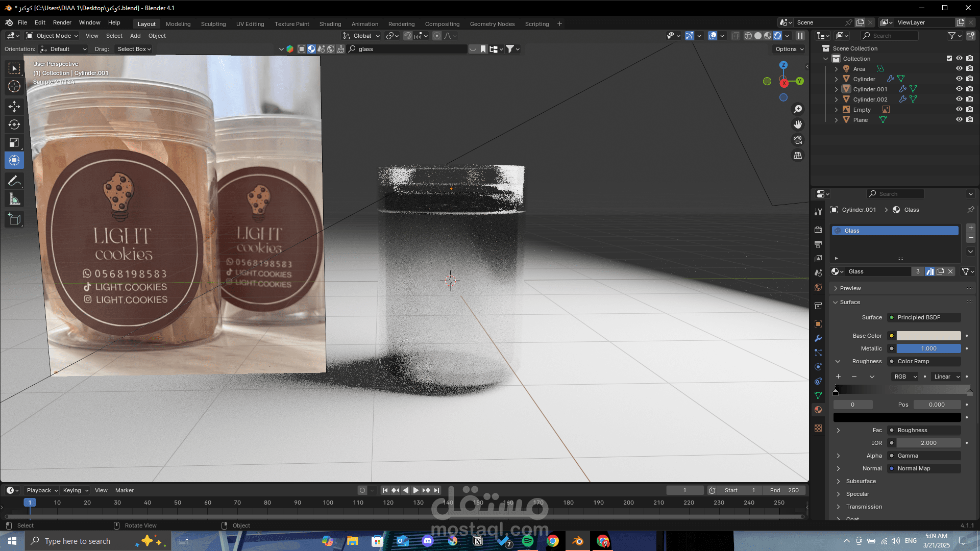The height and width of the screenshot is (551, 980).
Task: Open the Modifier properties wrench tab
Action: 818,338
